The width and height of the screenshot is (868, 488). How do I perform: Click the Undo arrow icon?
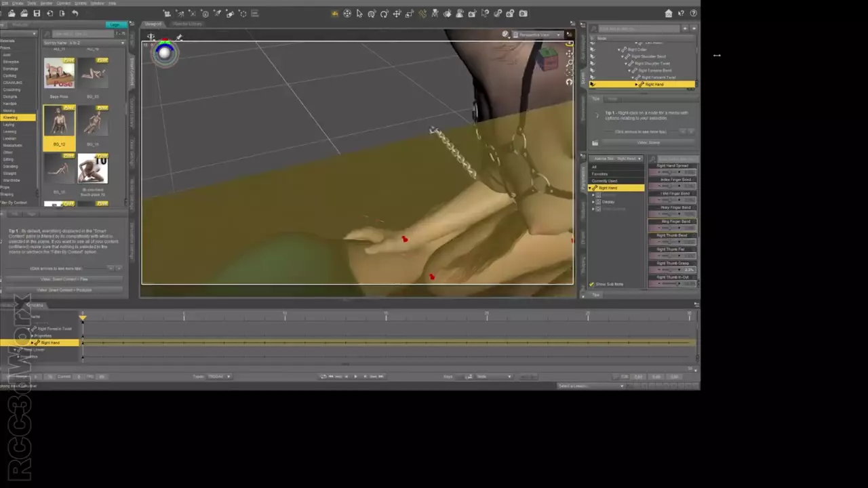point(75,14)
